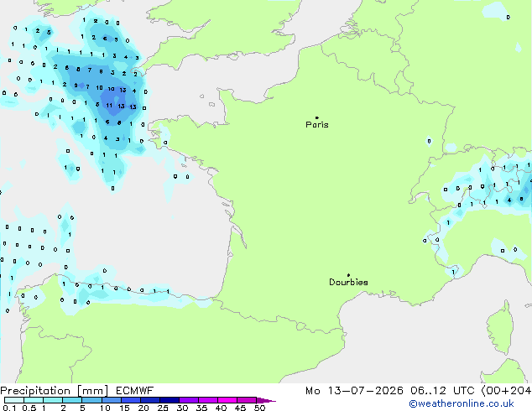This screenshot has width=532, height=411.
Task: Click the ECMWF model label
Action: click(135, 391)
